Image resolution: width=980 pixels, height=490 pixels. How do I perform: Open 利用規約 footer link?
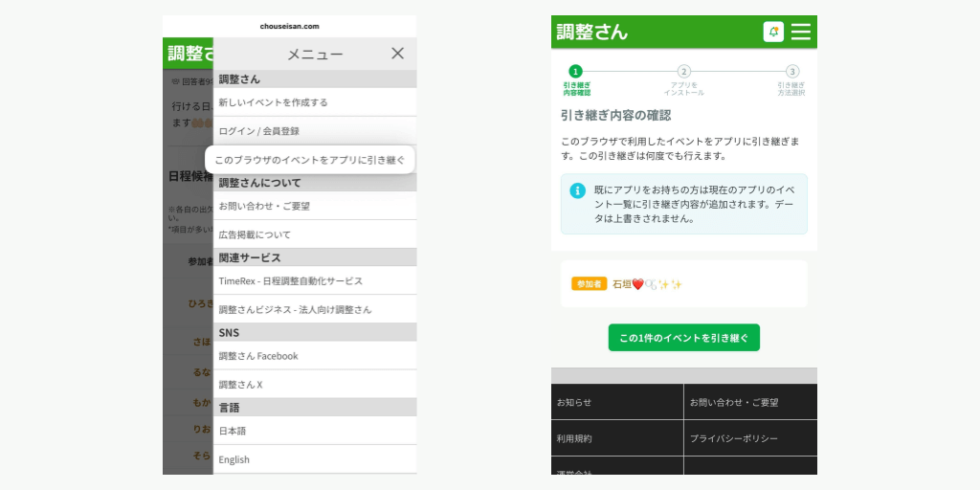click(617, 438)
